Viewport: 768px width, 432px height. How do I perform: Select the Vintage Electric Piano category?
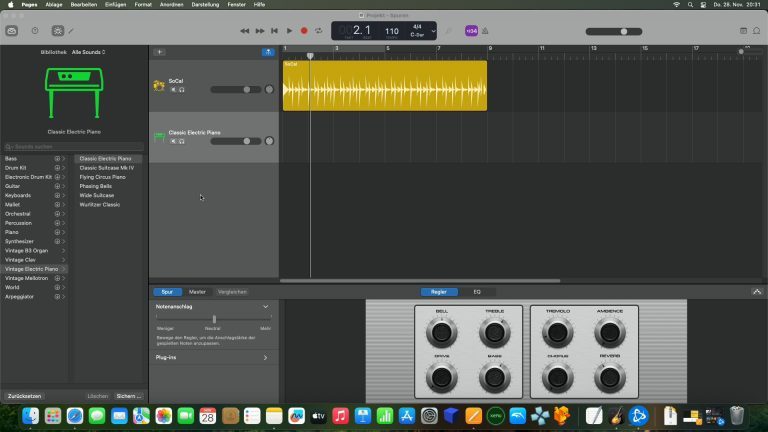34,269
